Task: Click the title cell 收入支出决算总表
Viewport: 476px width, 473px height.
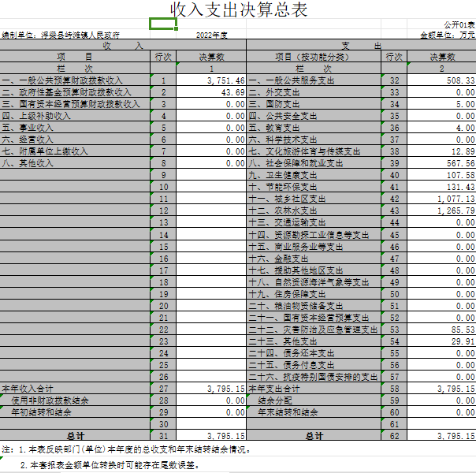Action: tap(238, 9)
